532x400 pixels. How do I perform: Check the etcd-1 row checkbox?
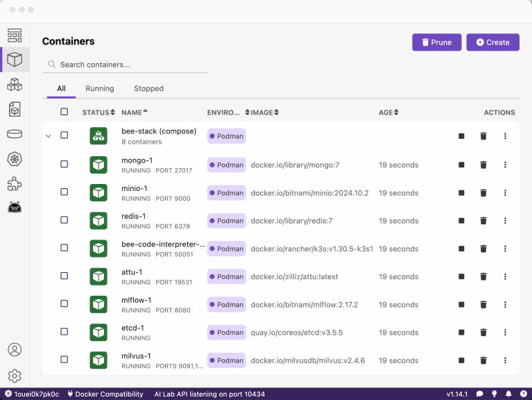point(64,331)
